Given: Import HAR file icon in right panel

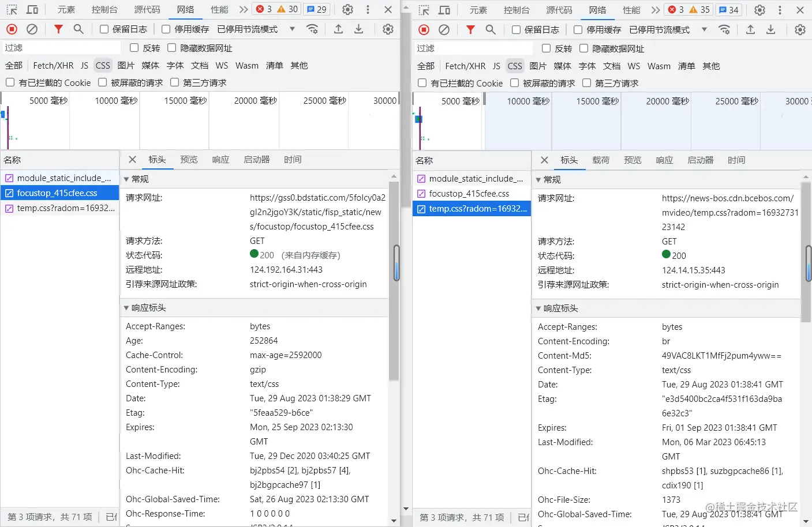Looking at the screenshot, I should (x=751, y=29).
